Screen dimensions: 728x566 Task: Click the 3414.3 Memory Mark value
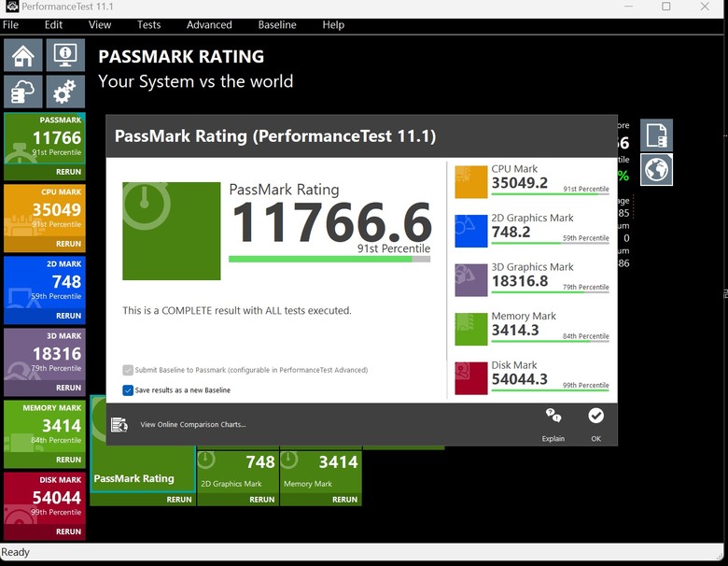point(515,330)
